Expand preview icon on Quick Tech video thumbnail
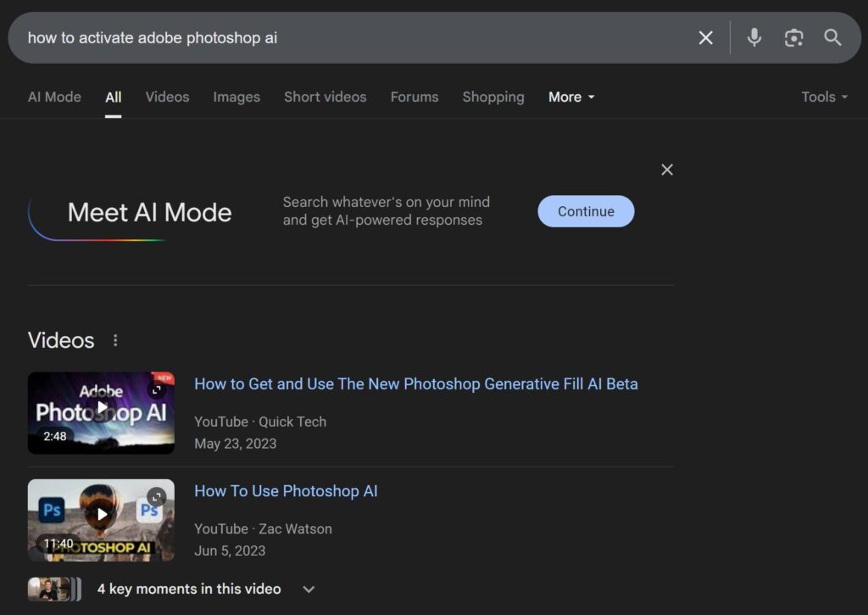 click(157, 390)
